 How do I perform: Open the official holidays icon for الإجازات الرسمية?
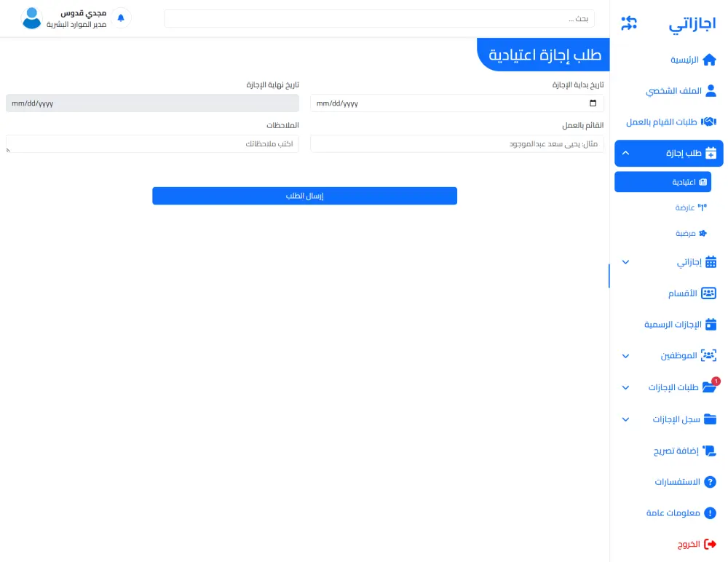pos(711,324)
